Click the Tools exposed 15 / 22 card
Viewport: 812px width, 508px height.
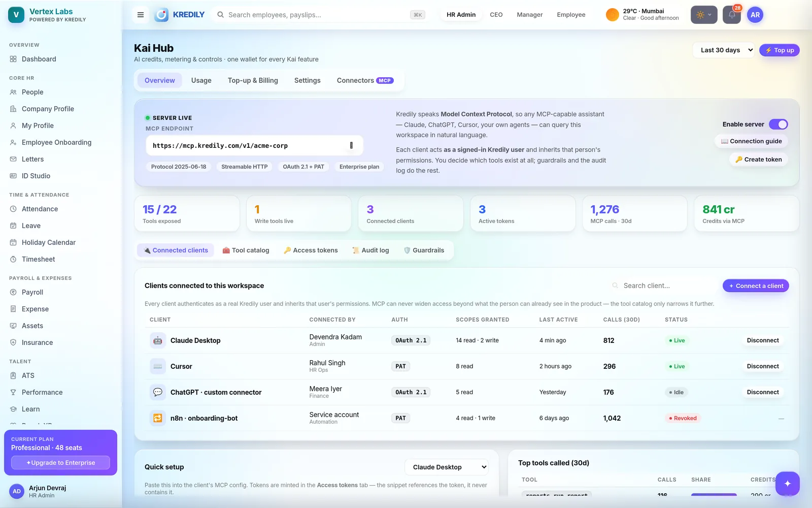click(187, 214)
